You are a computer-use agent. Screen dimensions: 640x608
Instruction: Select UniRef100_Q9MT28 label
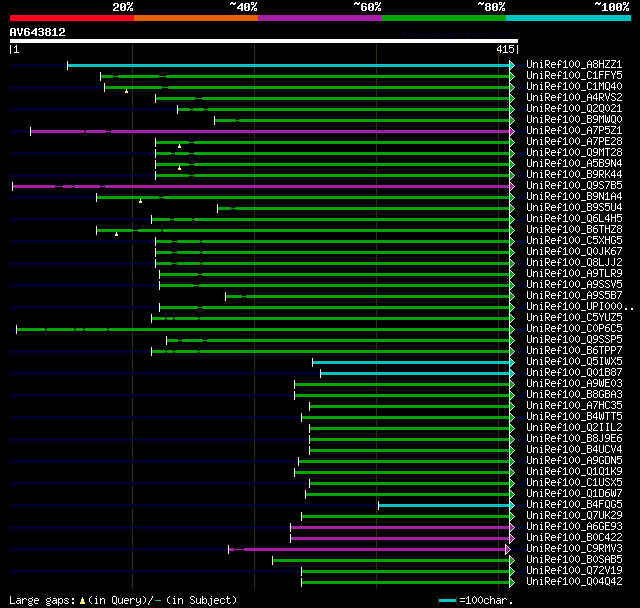[x=574, y=153]
